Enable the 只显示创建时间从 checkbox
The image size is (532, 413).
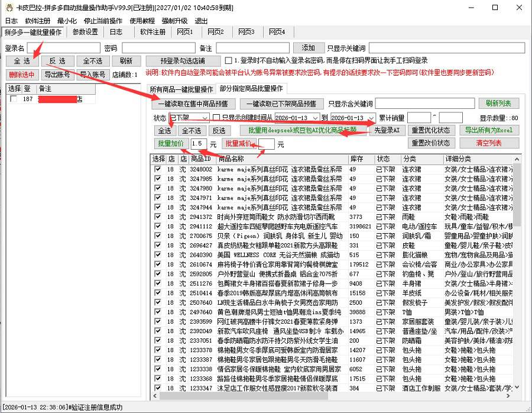pos(216,118)
